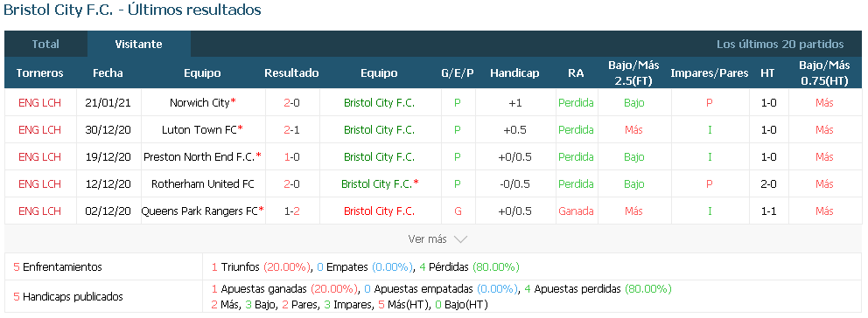Click the Resultado column header
The width and height of the screenshot is (868, 318).
pyautogui.click(x=291, y=73)
